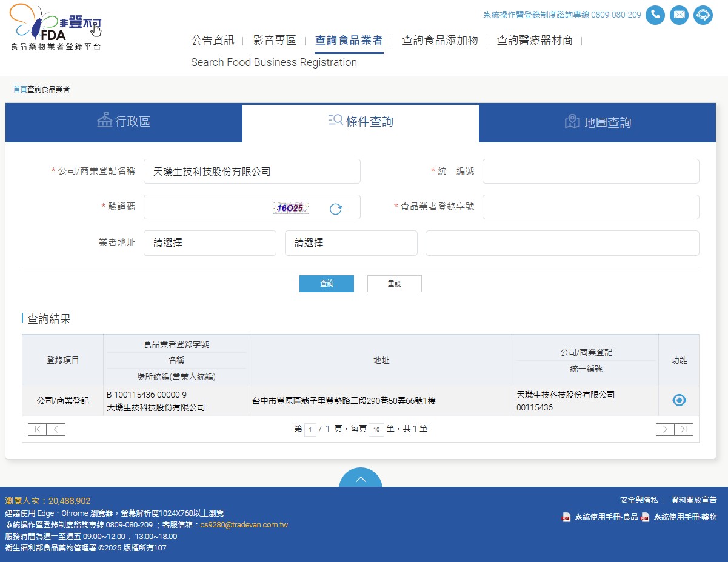Open the 查詢食品添加物 menu
Viewport: 728px width, 562px height.
click(439, 41)
